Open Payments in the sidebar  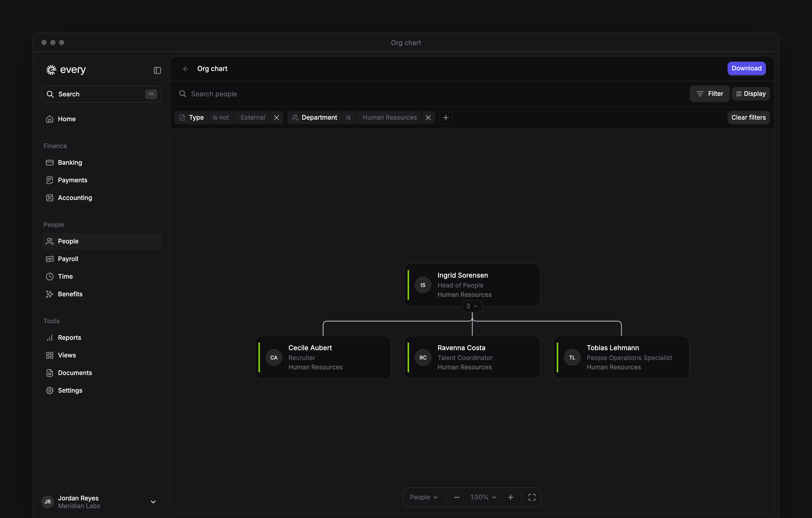101,180
